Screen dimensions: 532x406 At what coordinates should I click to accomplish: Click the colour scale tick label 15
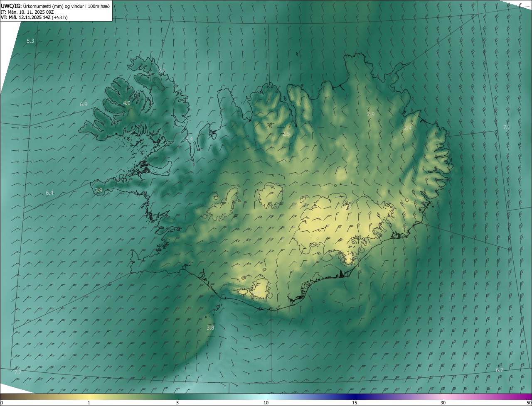coord(355,403)
